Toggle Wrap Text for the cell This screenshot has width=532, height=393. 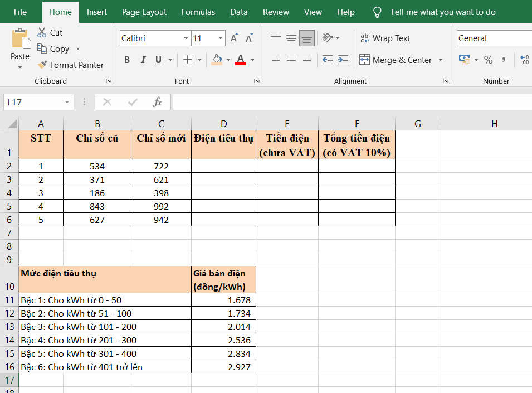[385, 38]
